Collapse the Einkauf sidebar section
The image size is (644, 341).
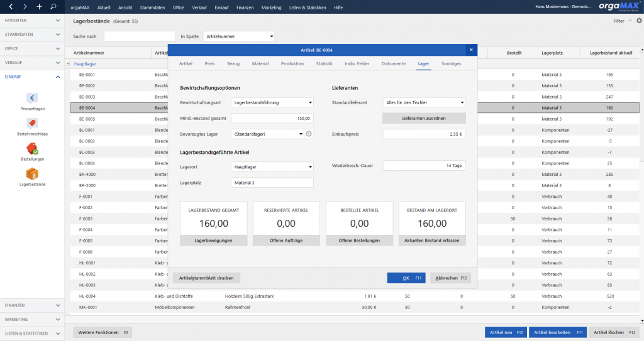coord(33,77)
